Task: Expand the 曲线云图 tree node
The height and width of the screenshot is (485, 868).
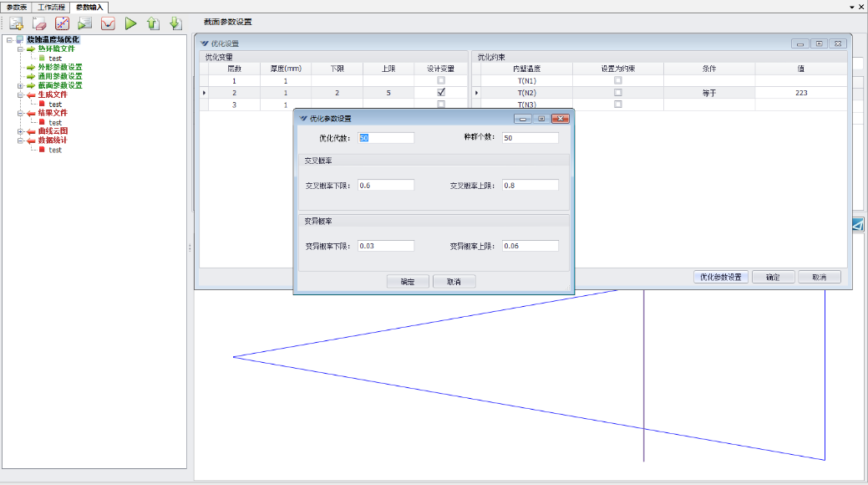Action: 20,131
